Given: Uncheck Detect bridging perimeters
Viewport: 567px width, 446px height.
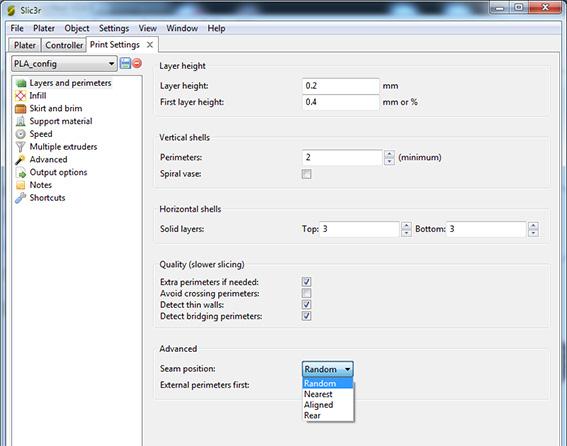Looking at the screenshot, I should tap(306, 316).
